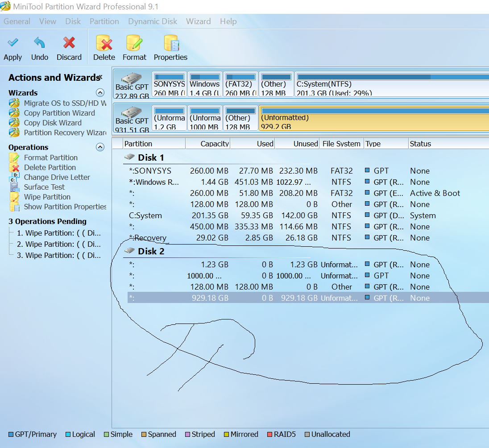Click the GPT/Primary legend swatch
This screenshot has width=489, height=448.
11,435
